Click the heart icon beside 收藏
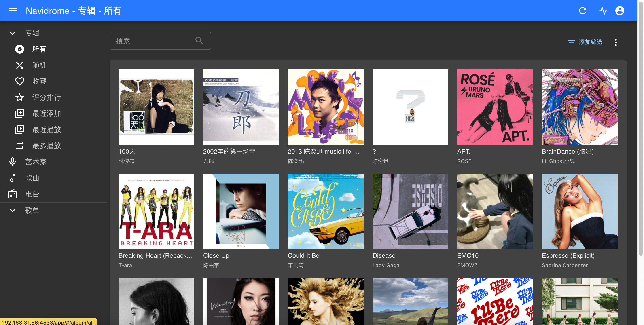 (19, 81)
